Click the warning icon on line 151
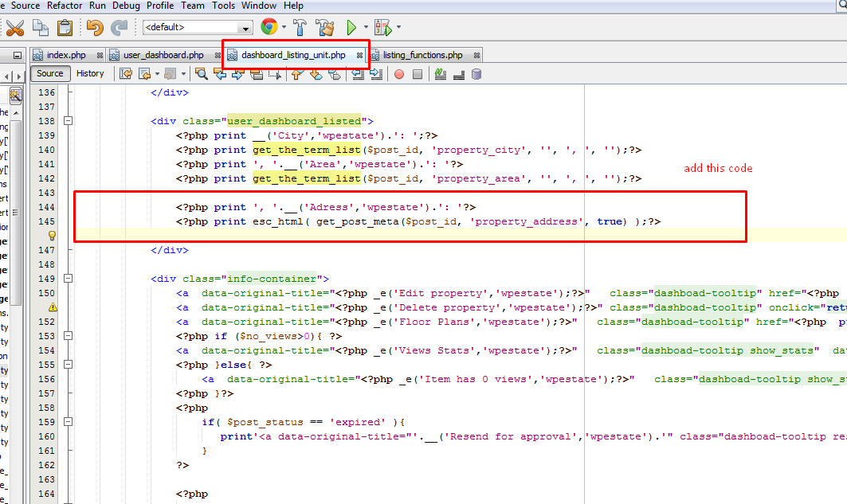 pos(53,307)
